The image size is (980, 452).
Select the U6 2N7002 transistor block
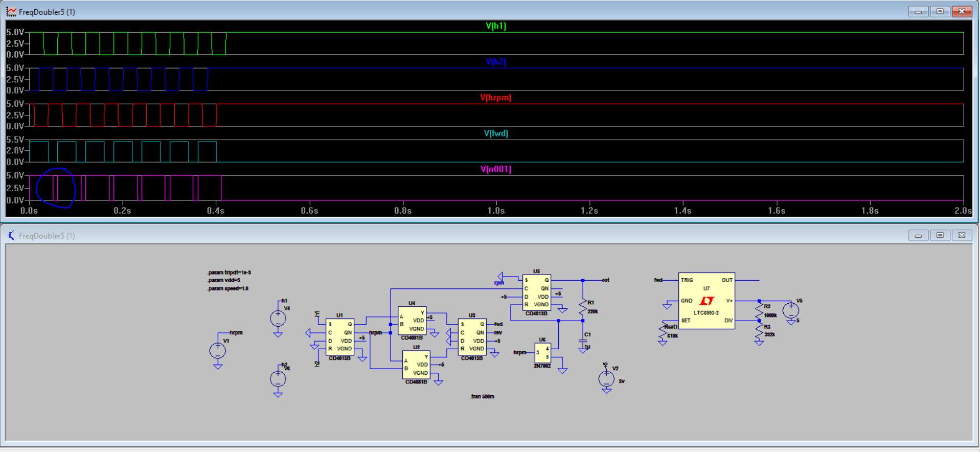[x=543, y=353]
